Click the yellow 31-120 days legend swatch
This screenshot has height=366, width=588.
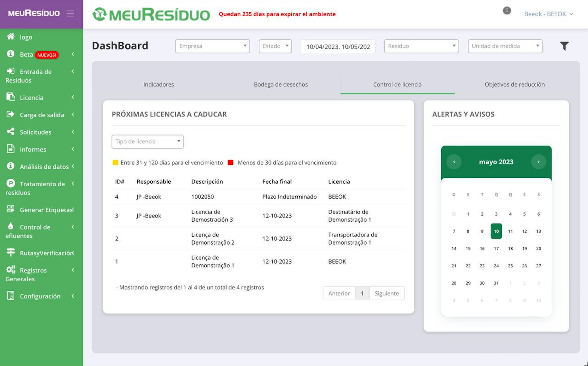[115, 162]
